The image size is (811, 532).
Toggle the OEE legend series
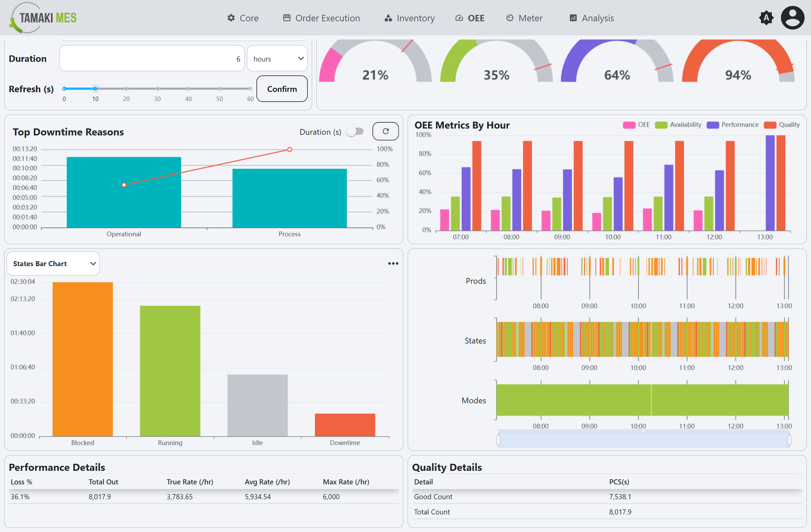636,125
